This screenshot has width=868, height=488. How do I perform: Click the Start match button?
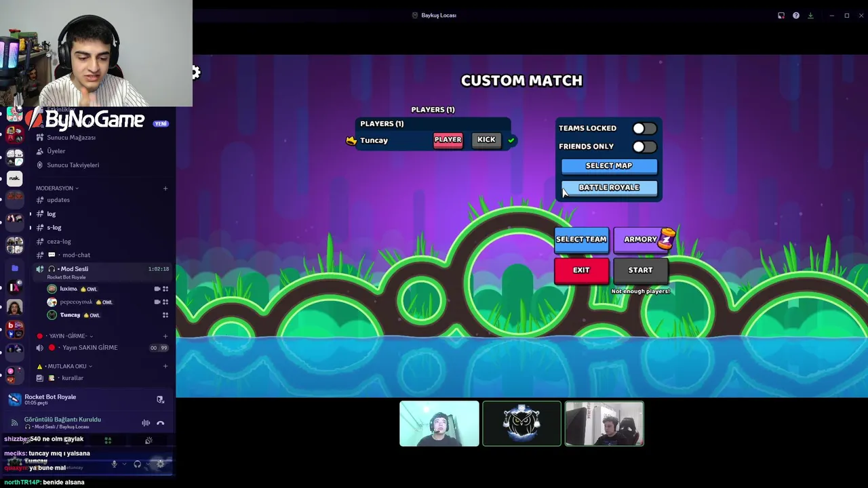pyautogui.click(x=640, y=271)
